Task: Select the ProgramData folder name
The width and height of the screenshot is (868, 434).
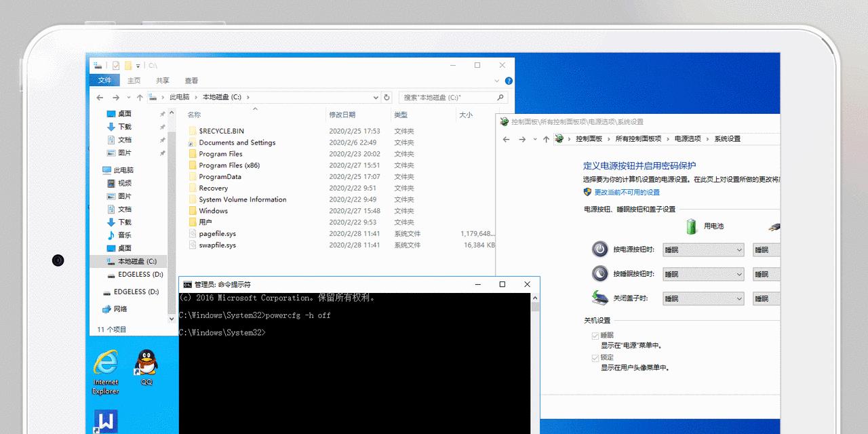Action: pyautogui.click(x=220, y=177)
